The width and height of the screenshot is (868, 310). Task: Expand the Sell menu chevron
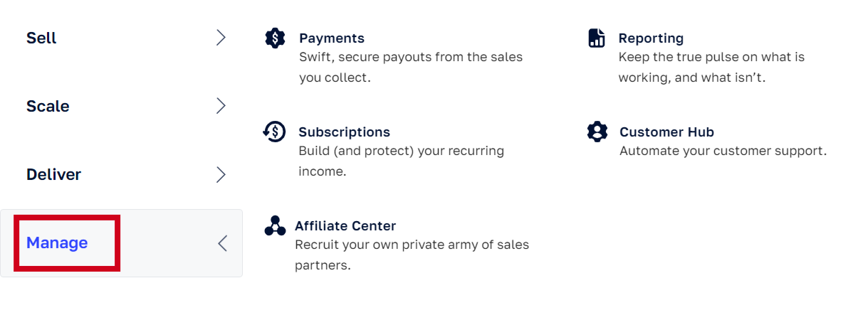[221, 38]
